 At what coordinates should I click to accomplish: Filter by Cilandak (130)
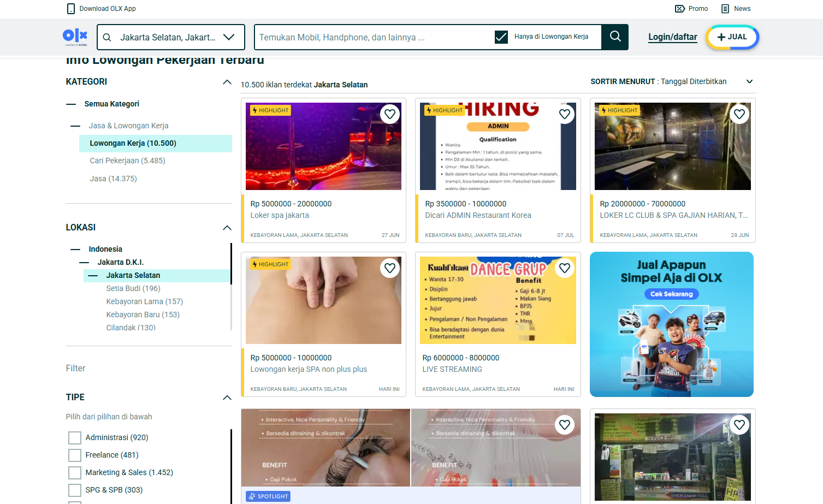(x=131, y=328)
